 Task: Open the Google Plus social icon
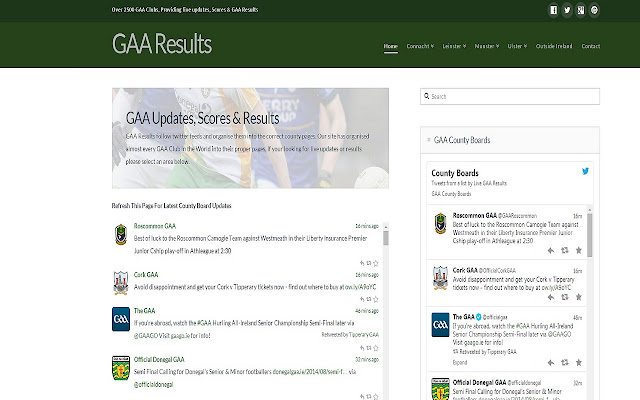(x=580, y=10)
